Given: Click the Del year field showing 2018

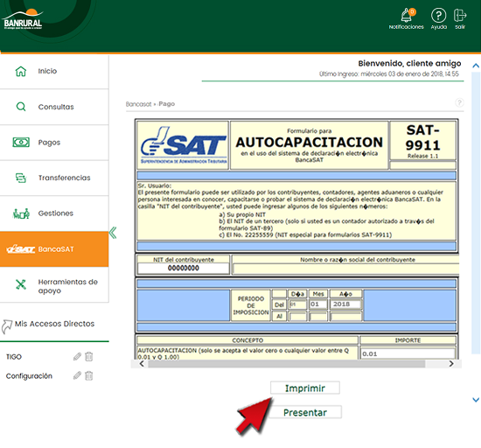Looking at the screenshot, I should pos(345,304).
